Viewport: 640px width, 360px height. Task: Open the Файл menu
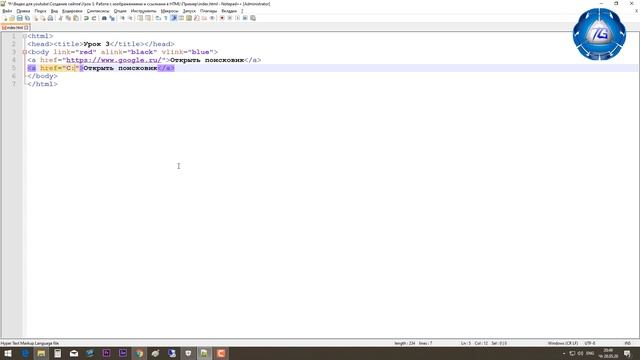7,11
